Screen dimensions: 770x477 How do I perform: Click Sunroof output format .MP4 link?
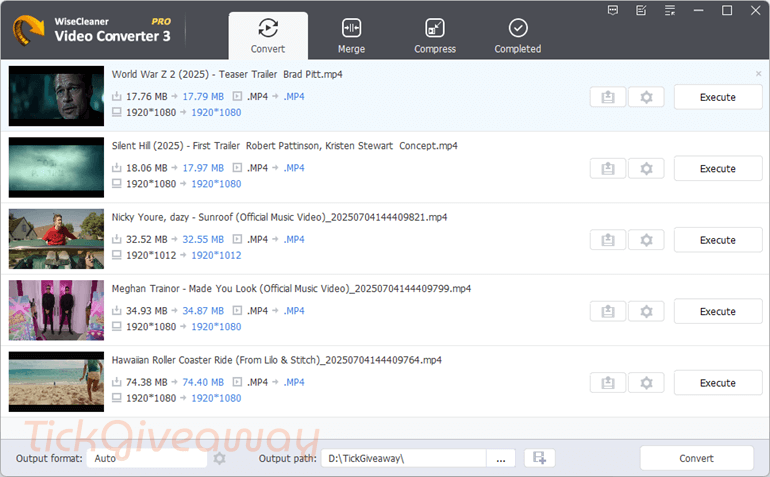[x=294, y=239]
